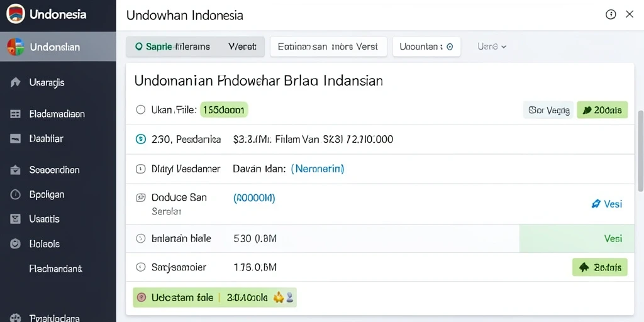Click the Usantis sidebar icon
The image size is (644, 322).
click(15, 219)
